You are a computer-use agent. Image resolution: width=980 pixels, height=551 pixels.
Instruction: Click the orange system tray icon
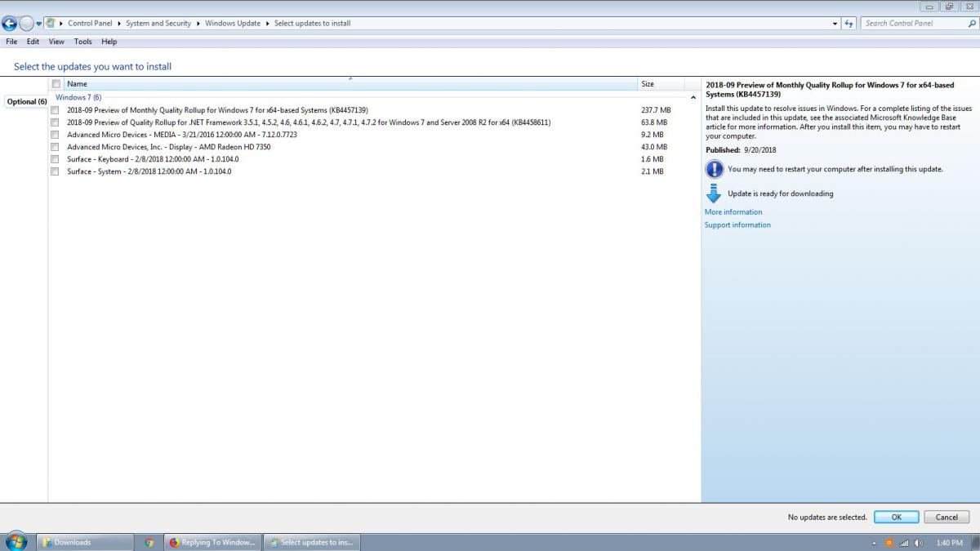(889, 543)
